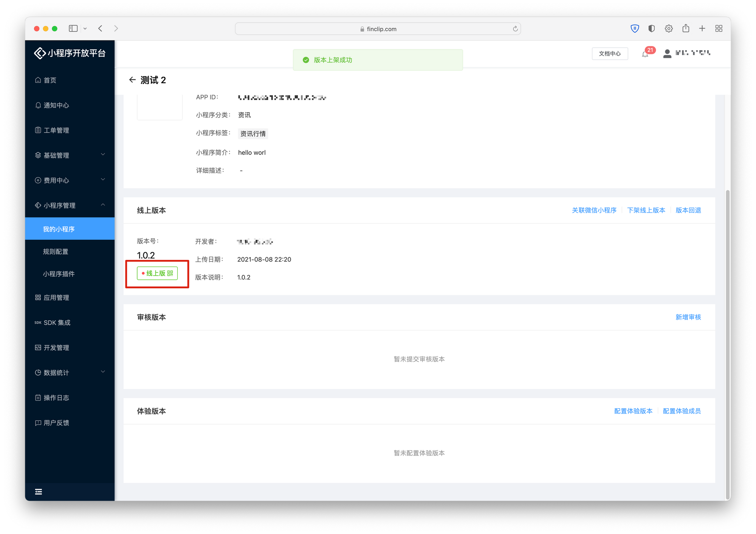Click the 下架线上版本 link
Viewport: 756px width, 534px height.
click(646, 210)
